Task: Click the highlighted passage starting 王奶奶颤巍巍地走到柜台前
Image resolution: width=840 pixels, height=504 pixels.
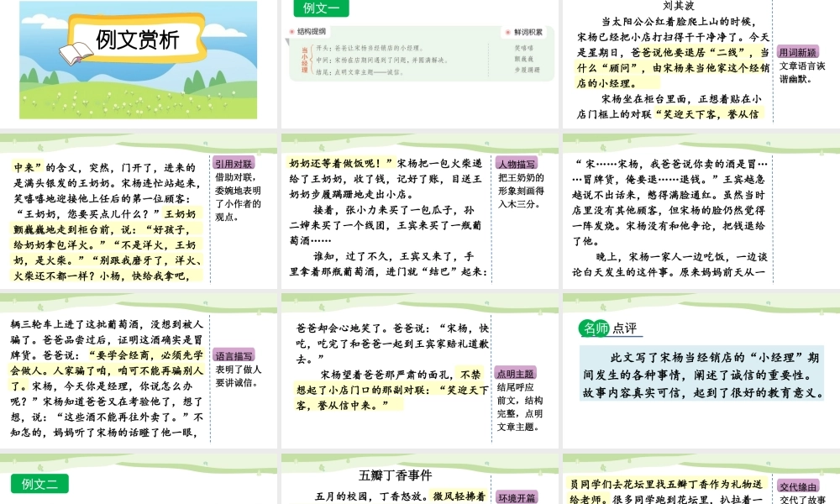Action: pos(108,244)
